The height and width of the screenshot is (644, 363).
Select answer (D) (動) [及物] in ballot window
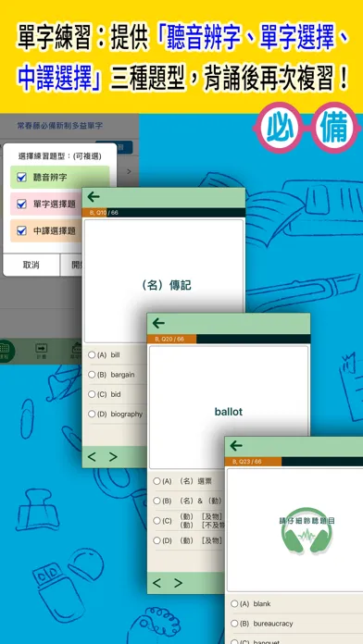tap(156, 540)
